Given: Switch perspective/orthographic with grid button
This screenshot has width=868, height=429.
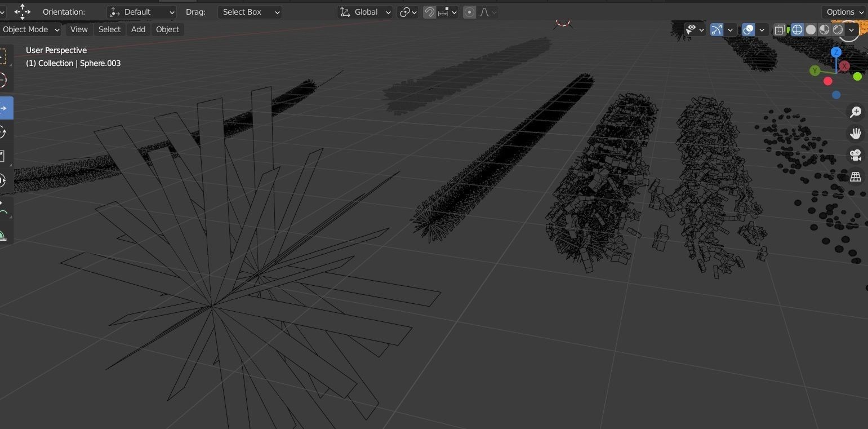Looking at the screenshot, I should pyautogui.click(x=856, y=176).
